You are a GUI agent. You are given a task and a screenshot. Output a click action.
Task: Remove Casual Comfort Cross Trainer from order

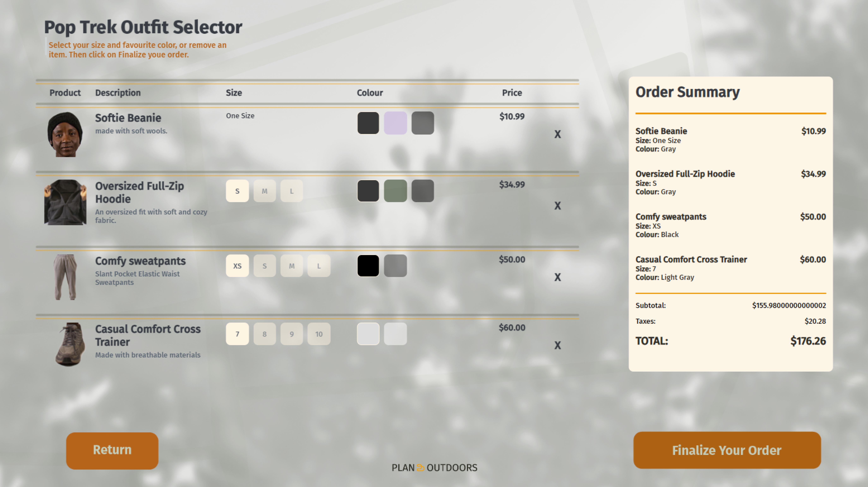click(557, 345)
